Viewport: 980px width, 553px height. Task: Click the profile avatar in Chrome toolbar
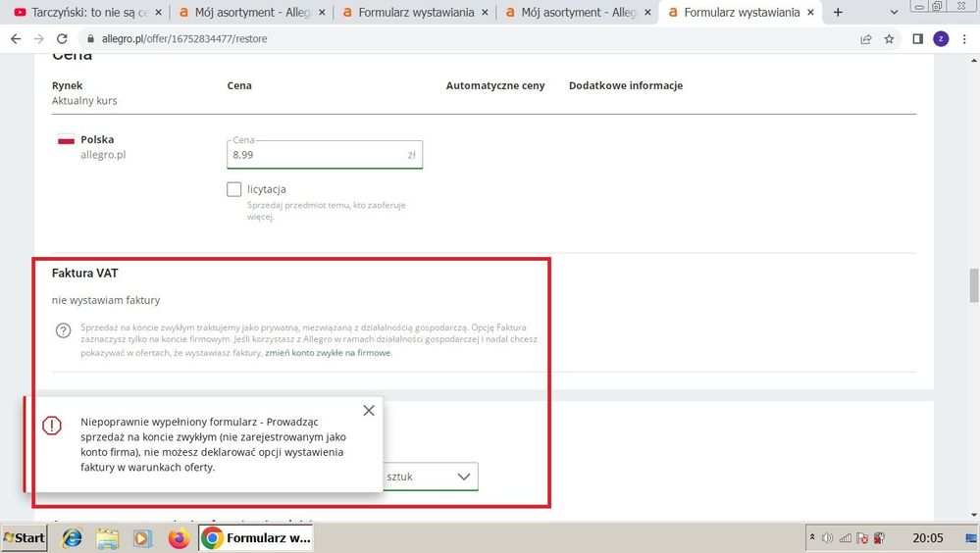click(x=941, y=39)
